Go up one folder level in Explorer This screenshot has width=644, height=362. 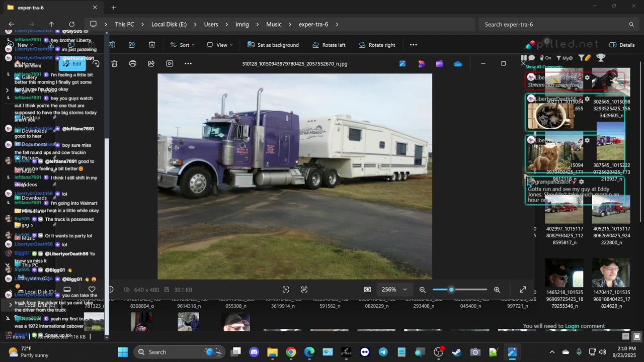pyautogui.click(x=51, y=24)
